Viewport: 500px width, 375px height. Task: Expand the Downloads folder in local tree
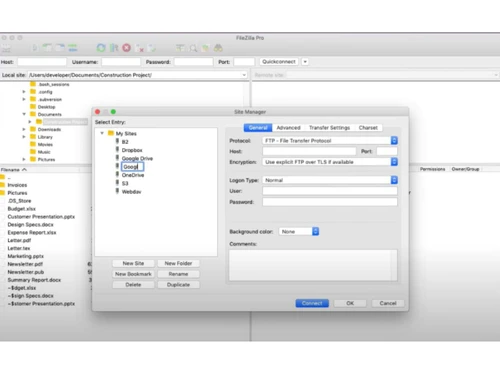tap(24, 129)
